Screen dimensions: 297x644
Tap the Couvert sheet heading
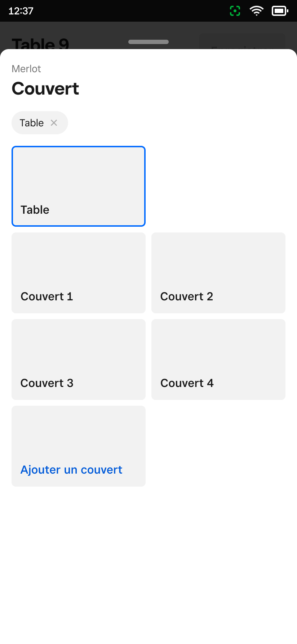[45, 89]
